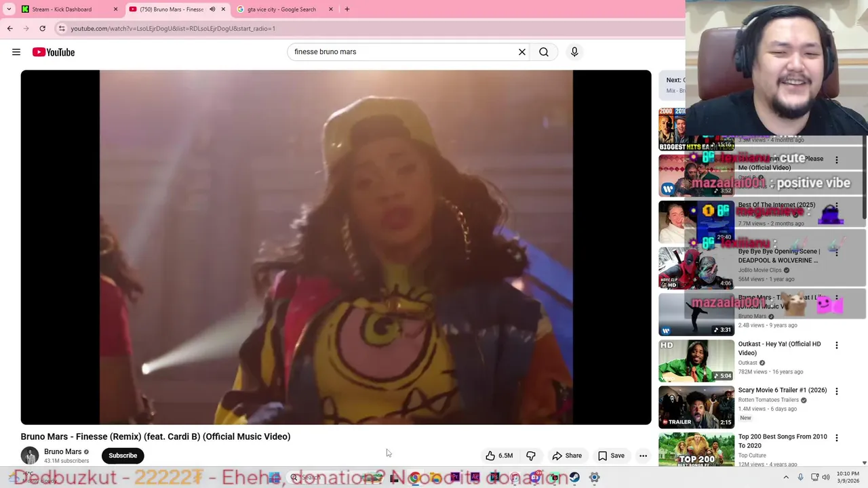Viewport: 868px width, 488px height.
Task: Open Adobe Photoshop from taskbar
Action: click(x=494, y=478)
